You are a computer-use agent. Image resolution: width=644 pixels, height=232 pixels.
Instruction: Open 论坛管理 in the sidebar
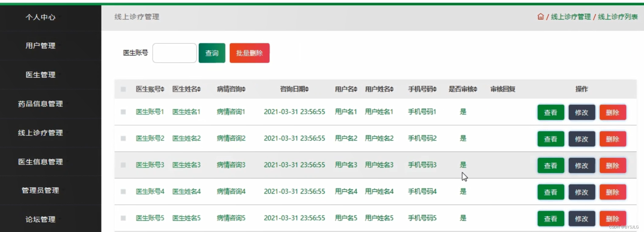pos(40,219)
